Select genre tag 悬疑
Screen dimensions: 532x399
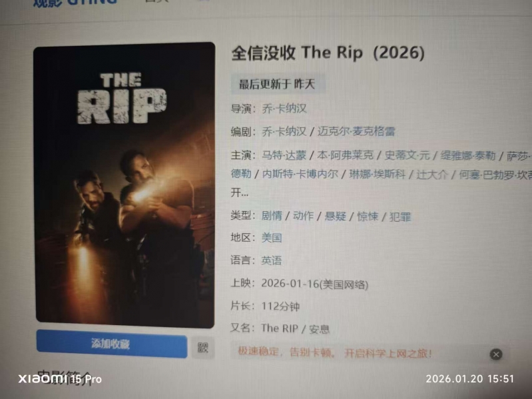coord(335,216)
